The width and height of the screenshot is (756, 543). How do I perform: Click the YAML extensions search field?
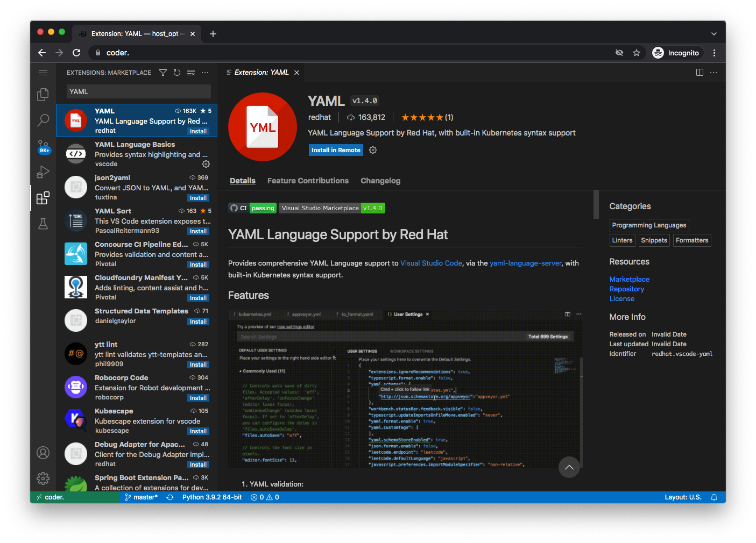coord(138,91)
